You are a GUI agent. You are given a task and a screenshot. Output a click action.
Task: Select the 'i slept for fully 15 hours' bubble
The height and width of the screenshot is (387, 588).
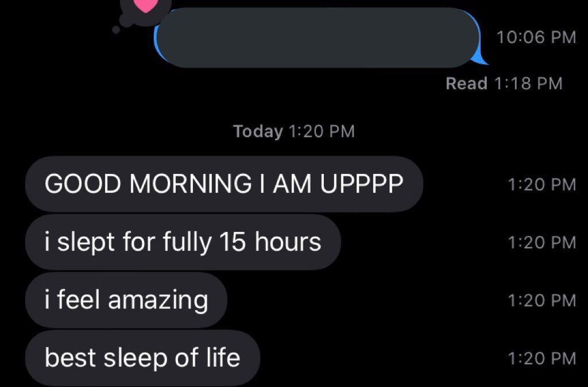tap(183, 242)
